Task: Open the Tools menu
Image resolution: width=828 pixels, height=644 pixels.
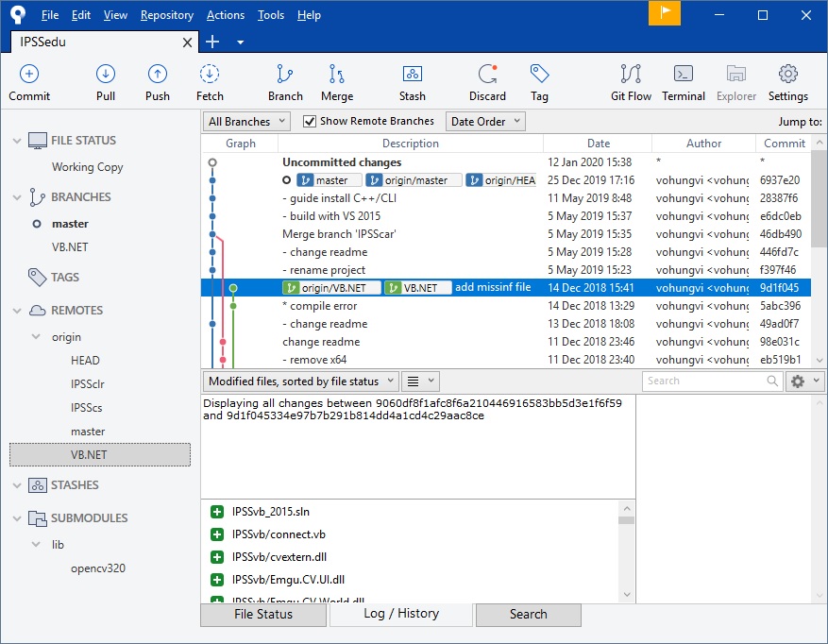Action: (271, 15)
